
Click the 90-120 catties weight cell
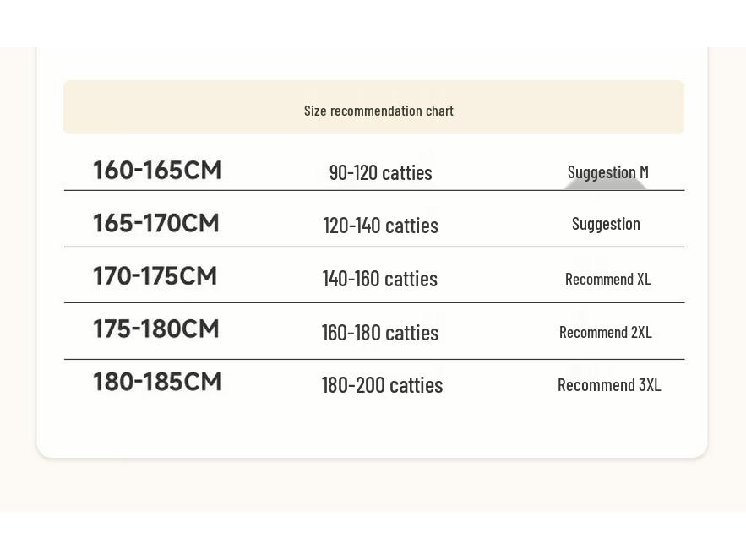pos(380,173)
